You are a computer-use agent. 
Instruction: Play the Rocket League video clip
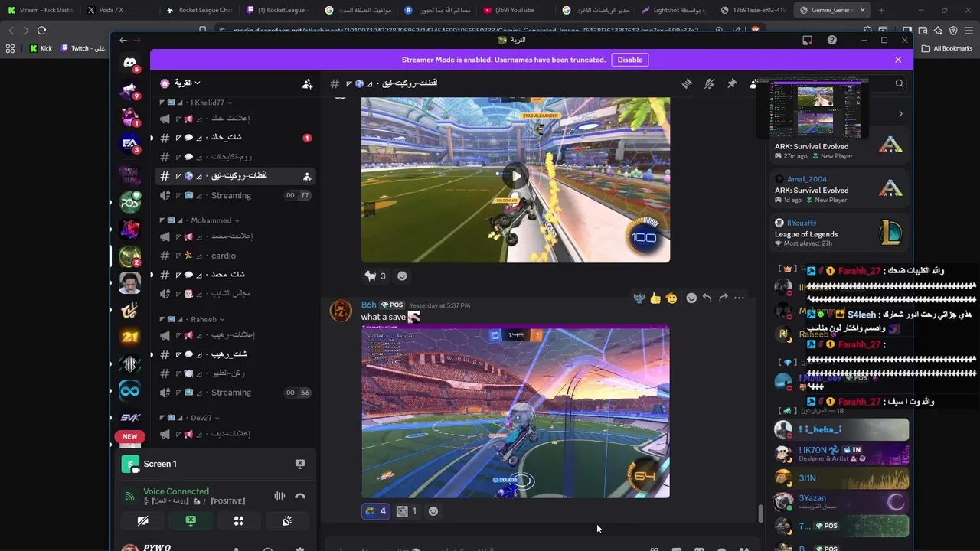pos(516,176)
